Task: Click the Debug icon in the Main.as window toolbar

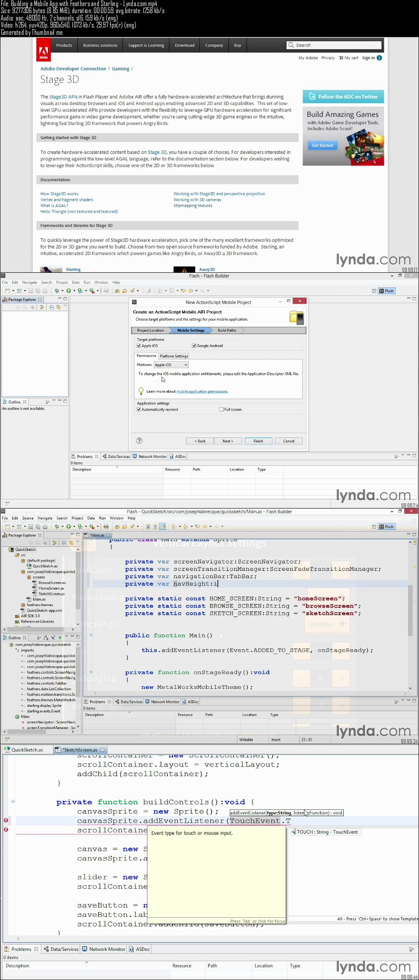Action: [x=57, y=526]
